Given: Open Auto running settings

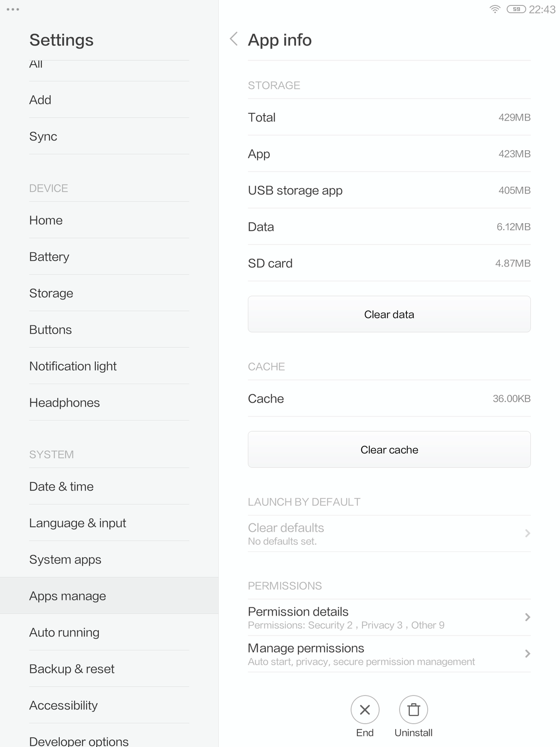Looking at the screenshot, I should 64,632.
